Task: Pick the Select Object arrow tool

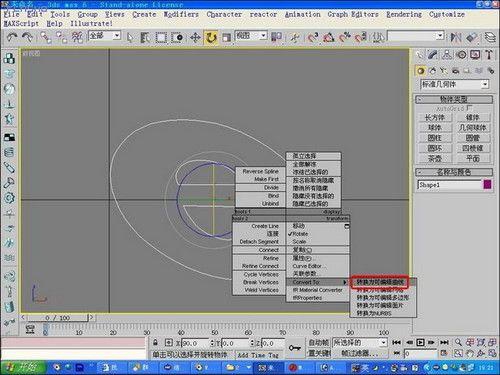Action: (130, 37)
